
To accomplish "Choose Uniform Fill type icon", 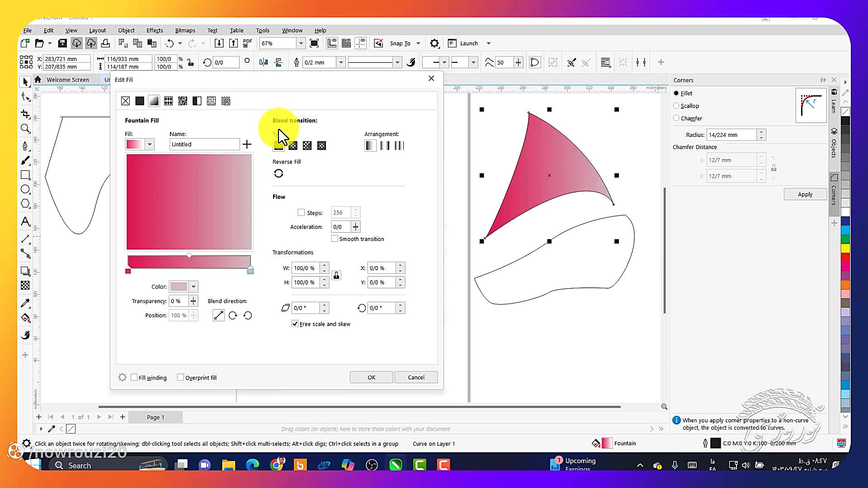I will [140, 101].
